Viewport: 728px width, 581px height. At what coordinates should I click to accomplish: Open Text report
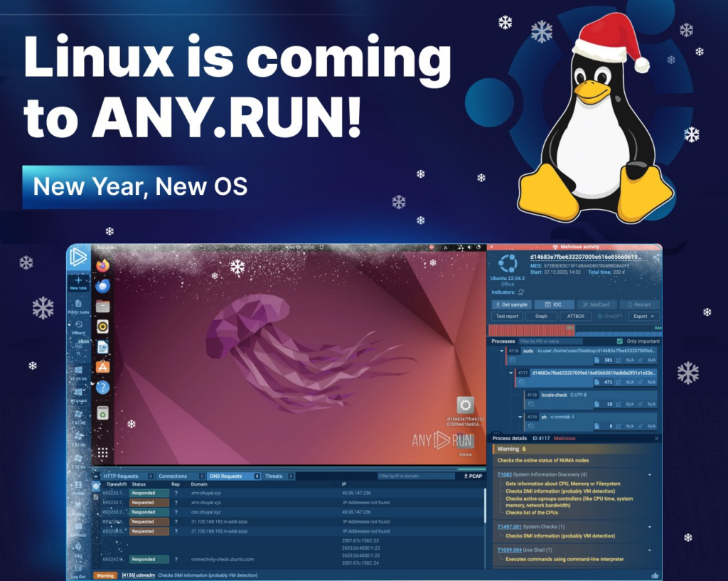click(507, 316)
